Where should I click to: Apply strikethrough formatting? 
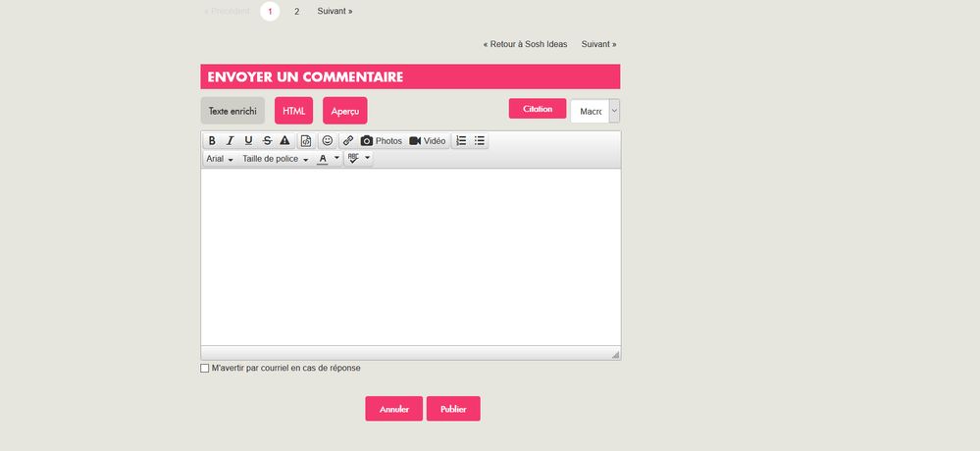coord(267,141)
